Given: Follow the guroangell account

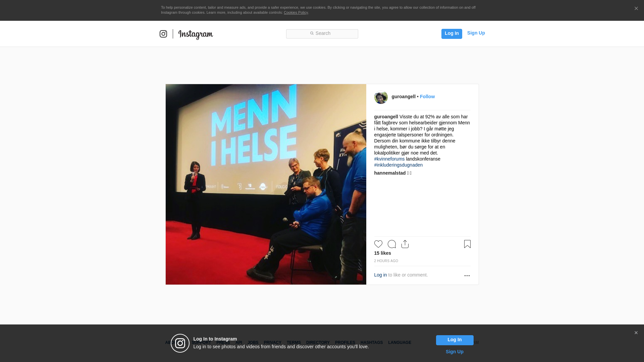Looking at the screenshot, I should pyautogui.click(x=427, y=97).
